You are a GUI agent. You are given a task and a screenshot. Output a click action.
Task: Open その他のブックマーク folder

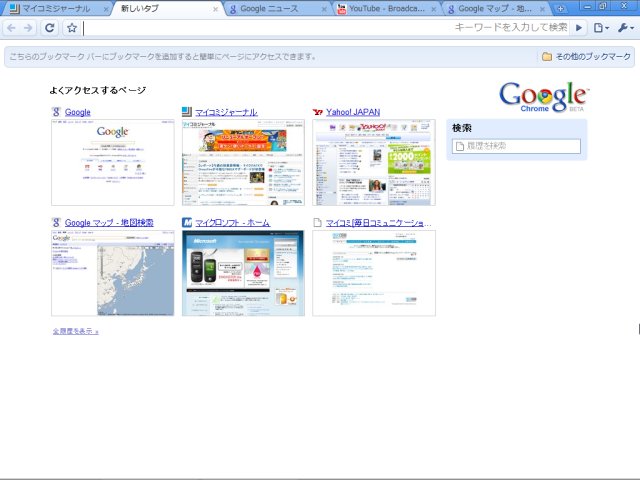point(586,56)
